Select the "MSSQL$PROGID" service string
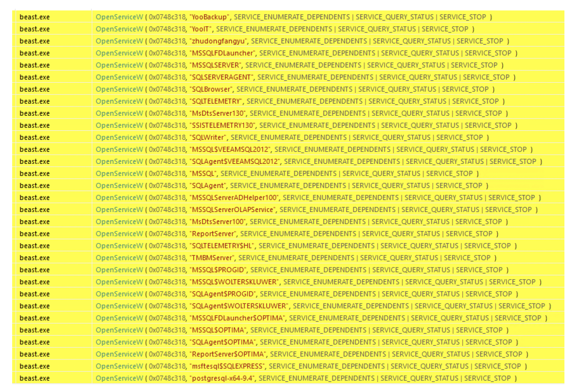Image resolution: width=580 pixels, height=392 pixels. point(218,270)
